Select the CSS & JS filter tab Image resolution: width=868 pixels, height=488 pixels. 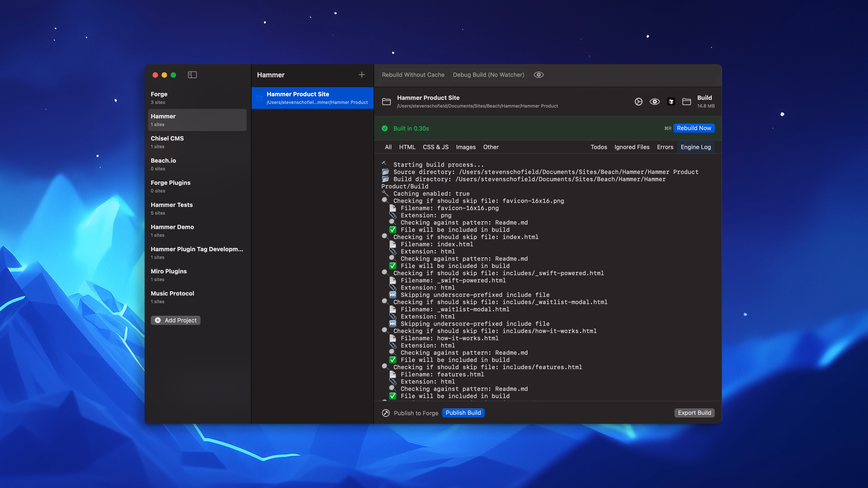click(x=435, y=147)
